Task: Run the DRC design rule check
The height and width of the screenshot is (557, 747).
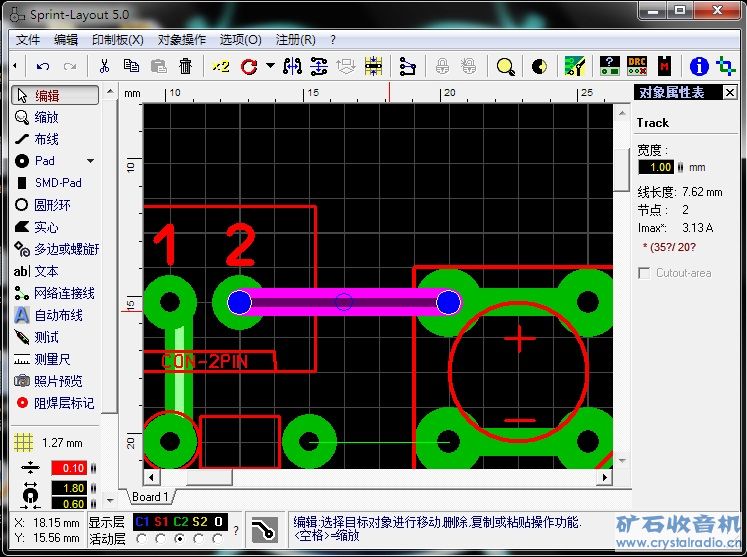Action: (x=637, y=66)
